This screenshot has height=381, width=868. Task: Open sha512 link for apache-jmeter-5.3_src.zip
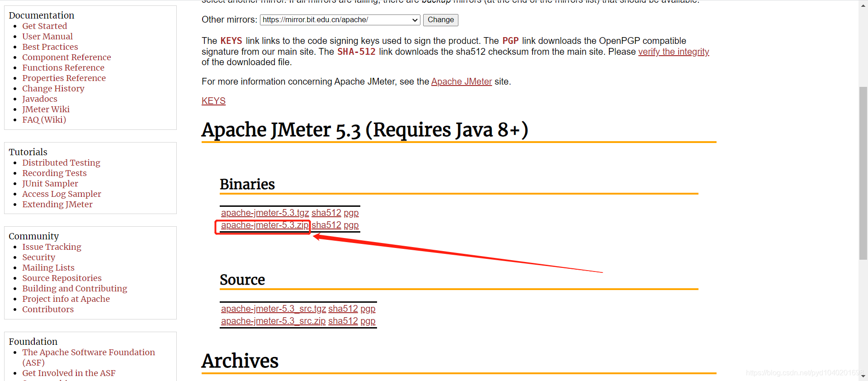(343, 321)
